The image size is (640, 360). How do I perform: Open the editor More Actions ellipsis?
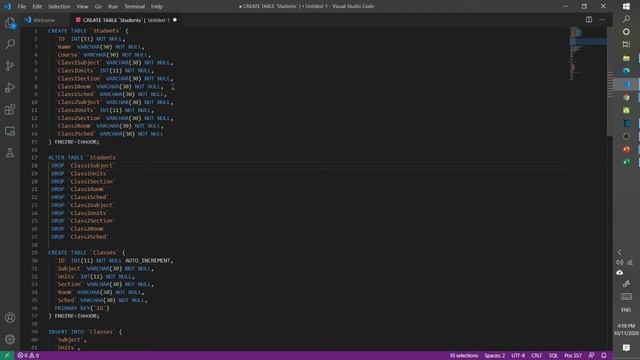[x=602, y=20]
